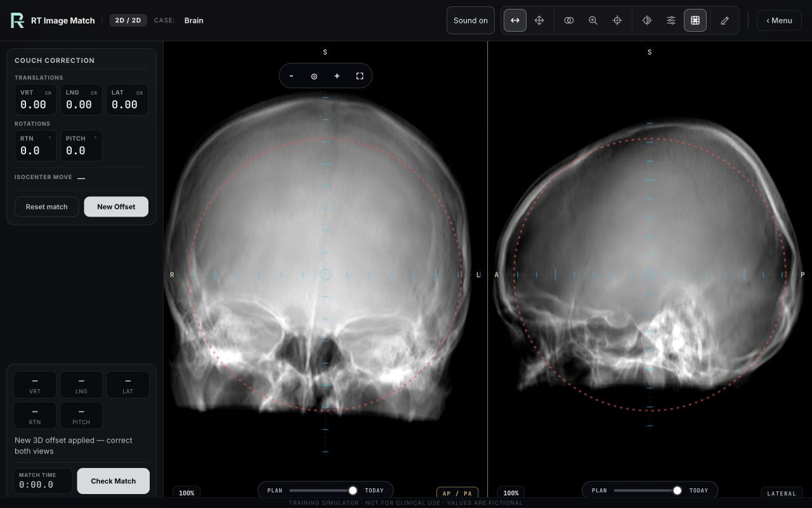
Task: Open the brightness contrast tool
Action: [647, 20]
